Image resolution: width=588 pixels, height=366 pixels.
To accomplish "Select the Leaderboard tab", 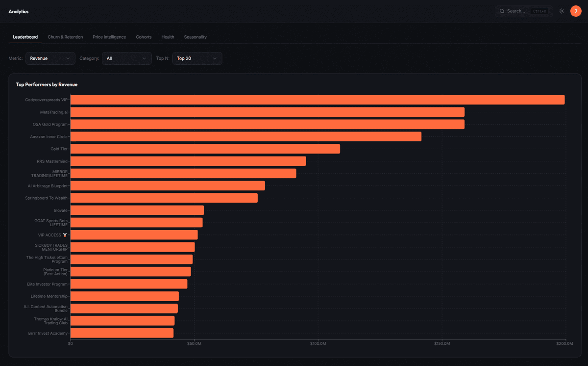I will [x=24, y=37].
